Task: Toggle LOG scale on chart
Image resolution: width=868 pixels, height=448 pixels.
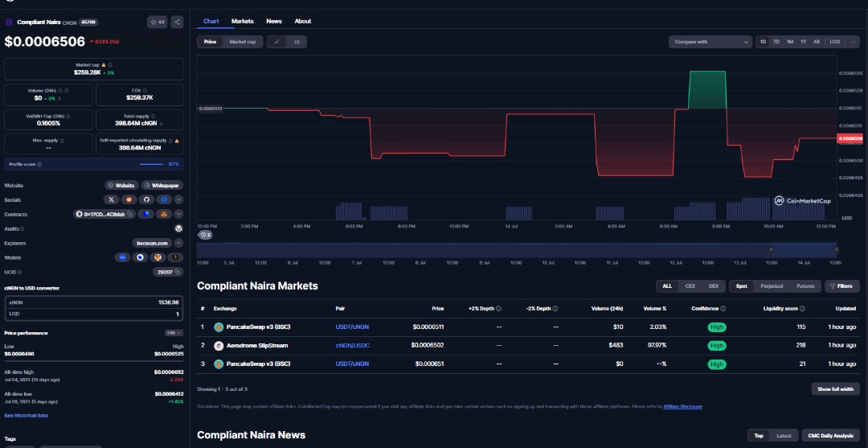Action: pyautogui.click(x=835, y=42)
